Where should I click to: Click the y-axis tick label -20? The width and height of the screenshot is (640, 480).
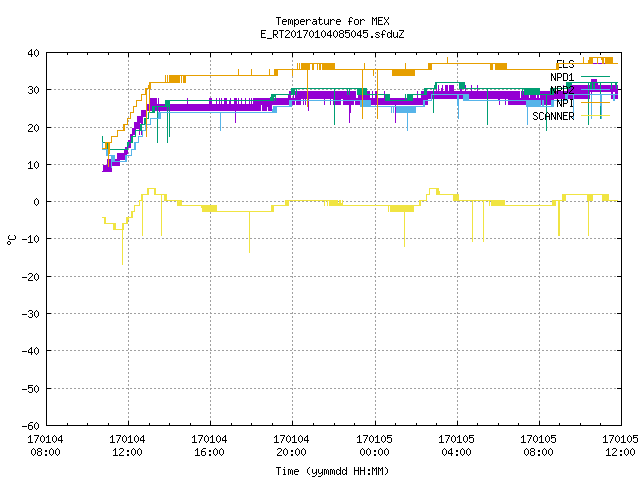pyautogui.click(x=31, y=277)
